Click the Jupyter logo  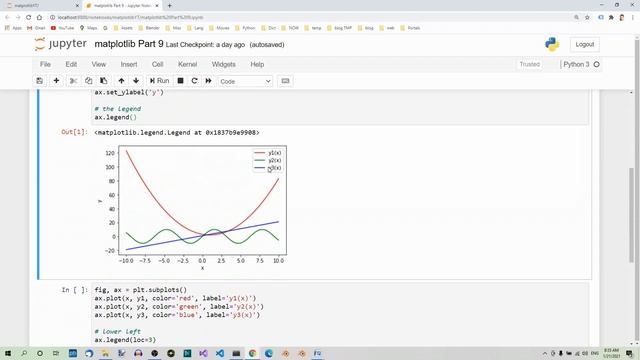click(61, 44)
